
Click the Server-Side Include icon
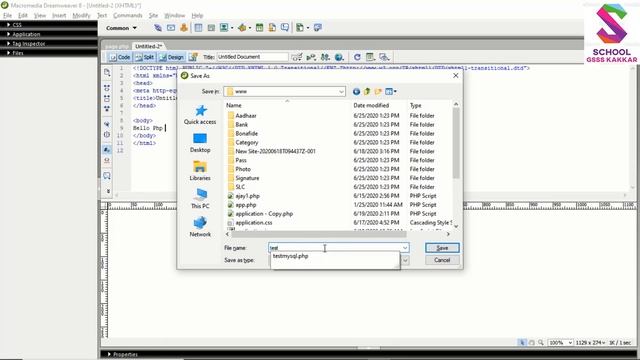(272, 28)
